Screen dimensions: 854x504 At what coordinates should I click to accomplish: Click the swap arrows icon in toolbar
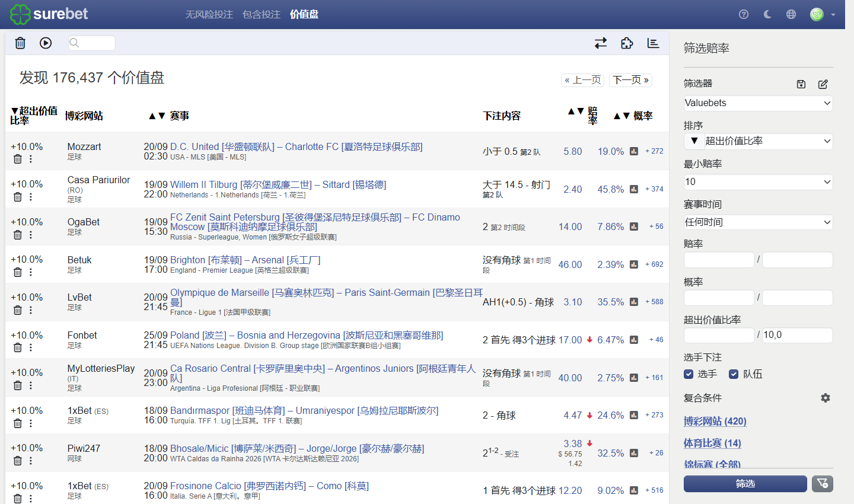pos(601,43)
